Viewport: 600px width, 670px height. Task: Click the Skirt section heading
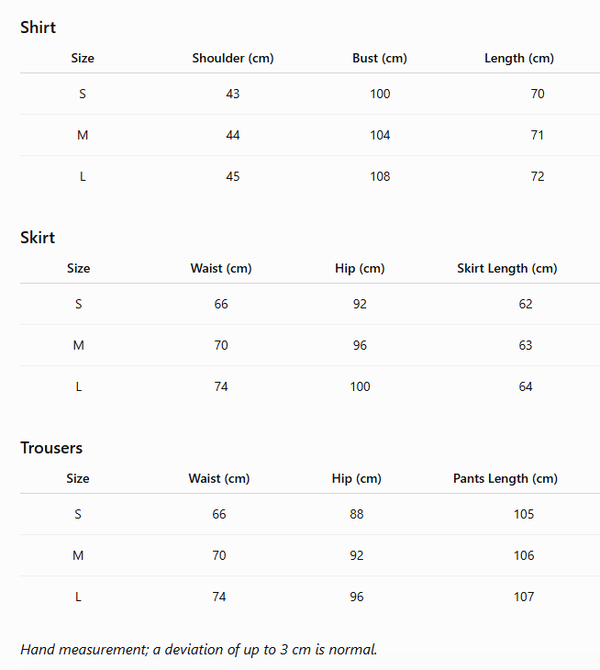(x=38, y=238)
